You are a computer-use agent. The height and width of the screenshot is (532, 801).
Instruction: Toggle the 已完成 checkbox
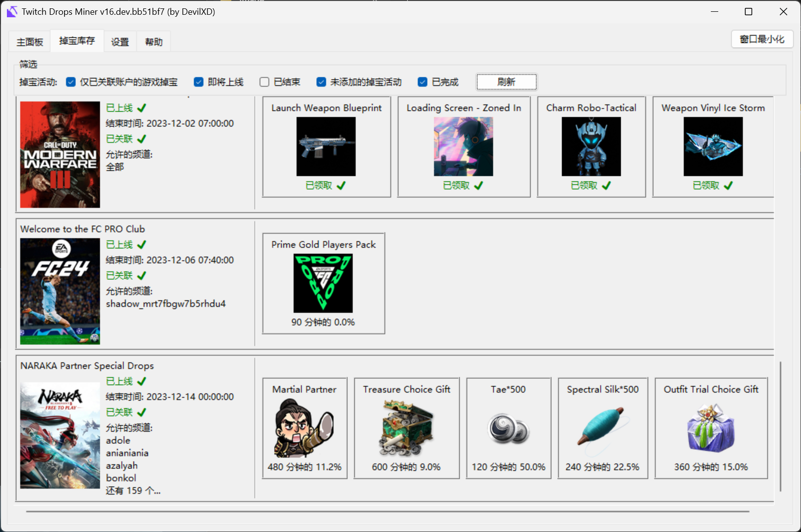[422, 82]
